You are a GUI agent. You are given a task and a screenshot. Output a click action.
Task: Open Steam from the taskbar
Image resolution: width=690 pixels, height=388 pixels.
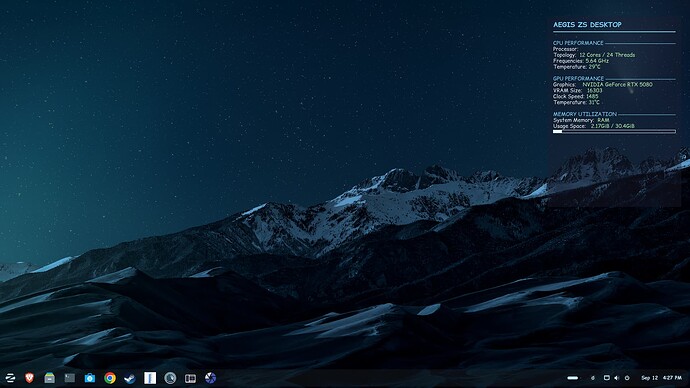coord(130,378)
